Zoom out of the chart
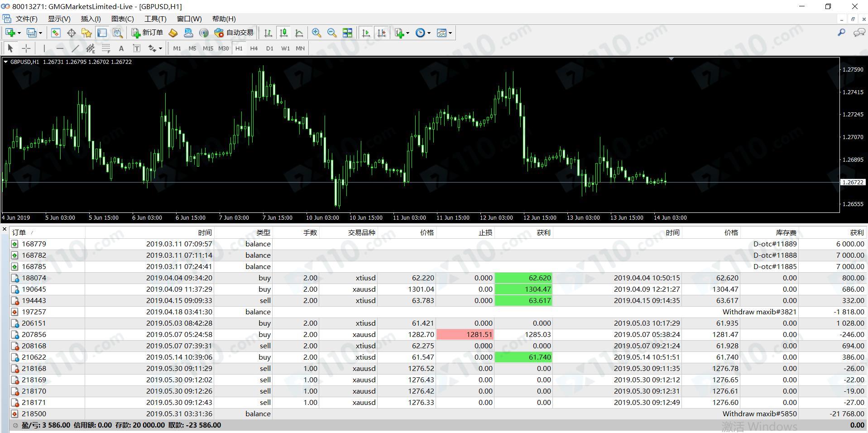 pyautogui.click(x=332, y=33)
